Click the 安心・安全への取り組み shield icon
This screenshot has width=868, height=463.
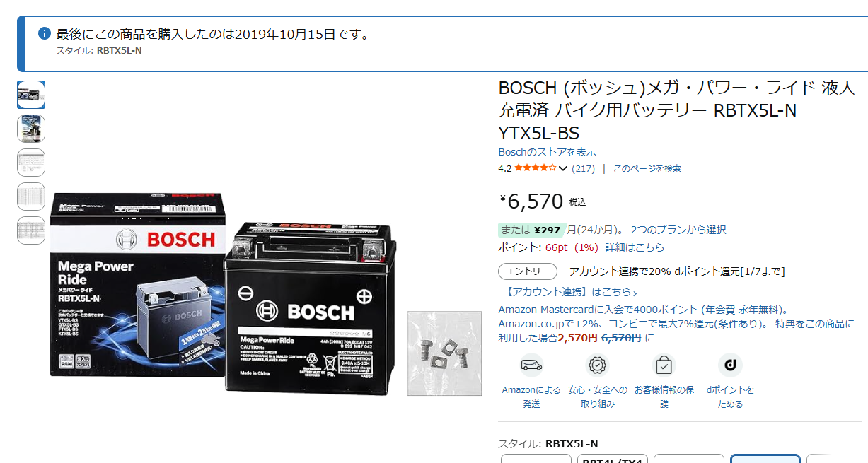pos(598,365)
